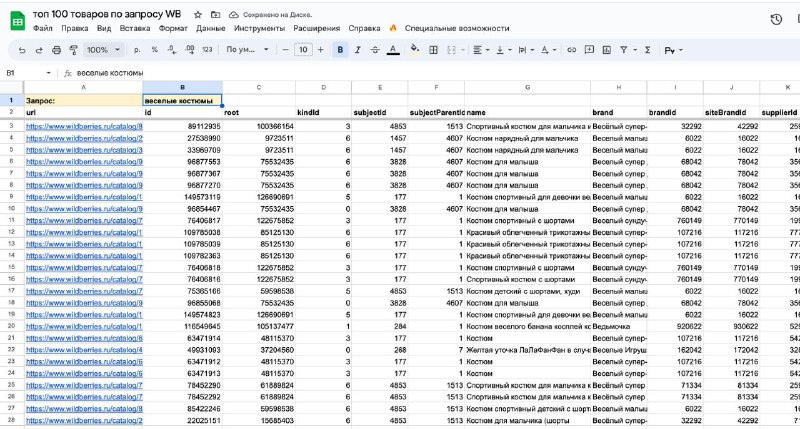Open the Инструменты menu

tap(259, 28)
